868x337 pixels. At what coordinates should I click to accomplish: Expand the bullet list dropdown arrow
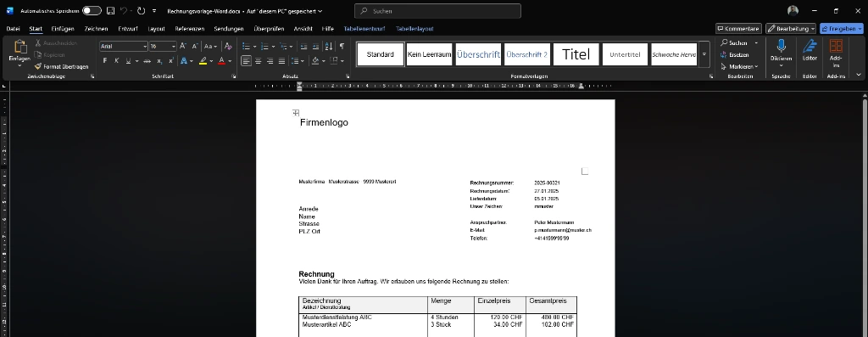[x=254, y=47]
